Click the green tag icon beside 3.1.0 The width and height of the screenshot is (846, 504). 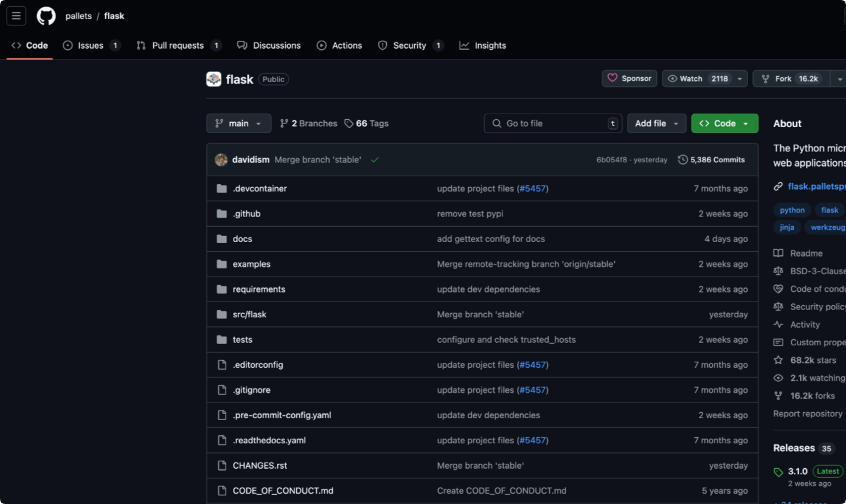[778, 472]
